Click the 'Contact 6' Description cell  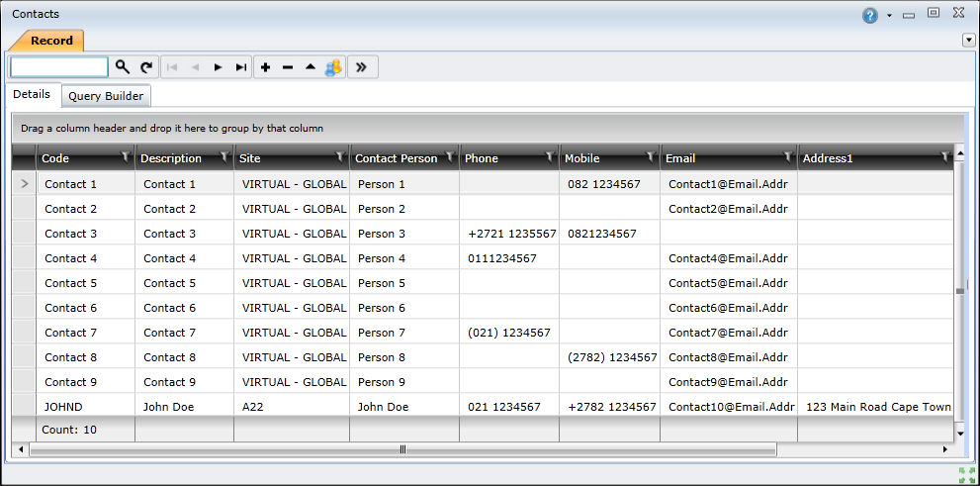point(184,308)
